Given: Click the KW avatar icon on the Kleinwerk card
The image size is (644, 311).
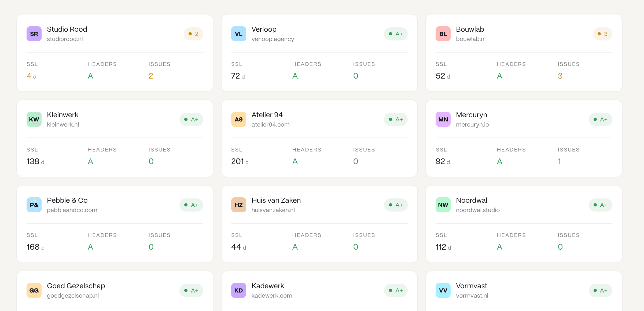Looking at the screenshot, I should (x=34, y=119).
